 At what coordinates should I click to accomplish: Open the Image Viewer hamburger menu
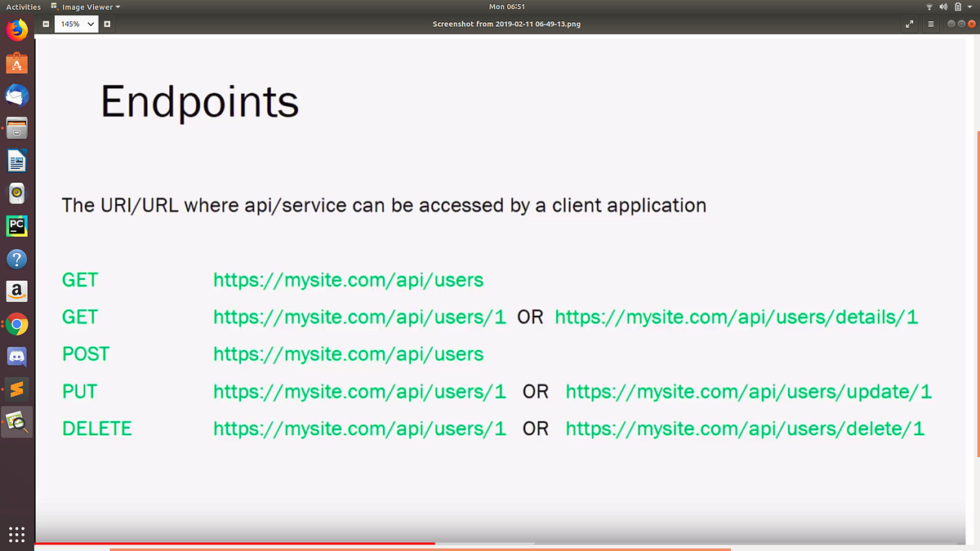(x=930, y=24)
